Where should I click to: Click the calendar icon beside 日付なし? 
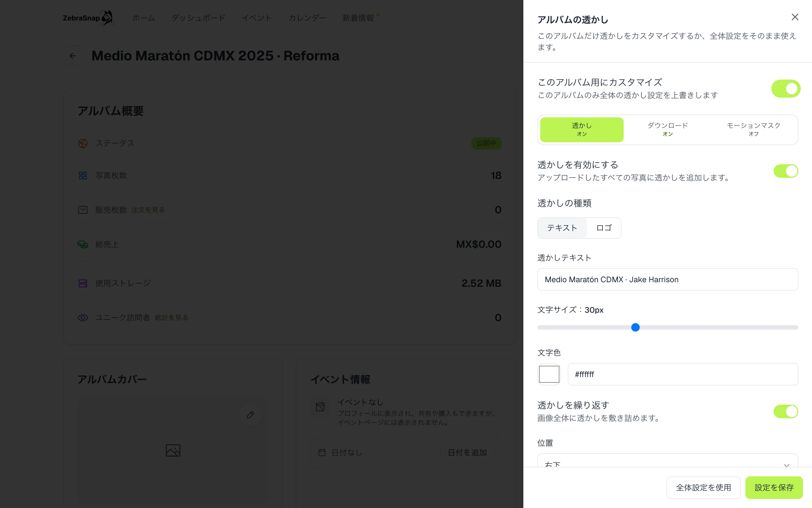click(x=322, y=453)
